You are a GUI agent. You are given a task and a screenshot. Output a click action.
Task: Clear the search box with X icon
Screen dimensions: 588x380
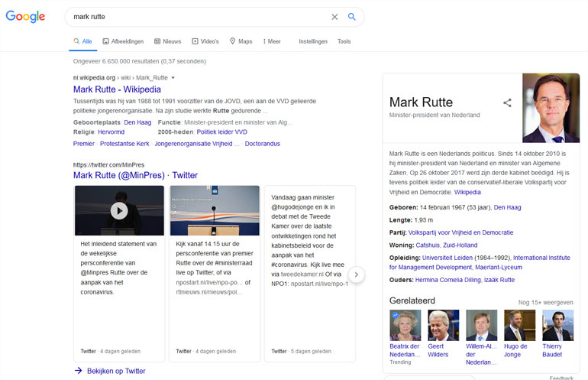click(x=334, y=17)
